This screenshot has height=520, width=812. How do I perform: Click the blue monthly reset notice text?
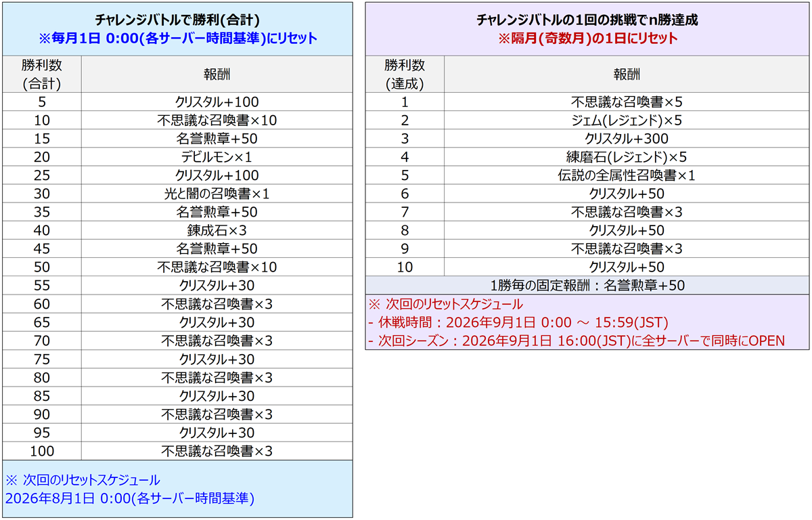click(177, 39)
